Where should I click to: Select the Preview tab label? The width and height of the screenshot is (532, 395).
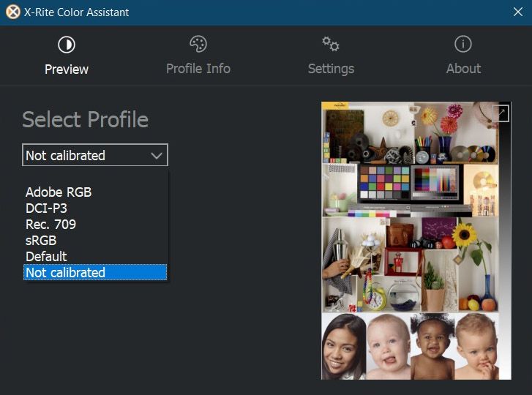tap(67, 69)
